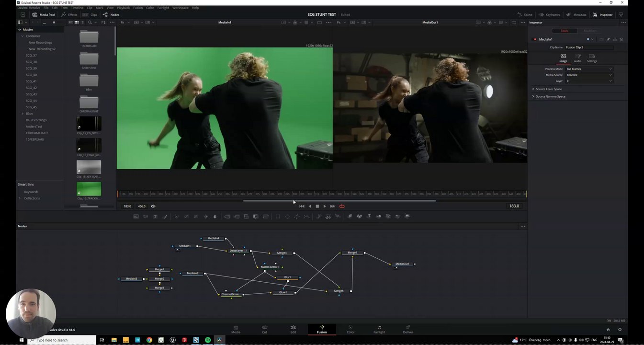Click the home icon at bottom right
Viewport: 644px width, 345px height.
coord(608,330)
